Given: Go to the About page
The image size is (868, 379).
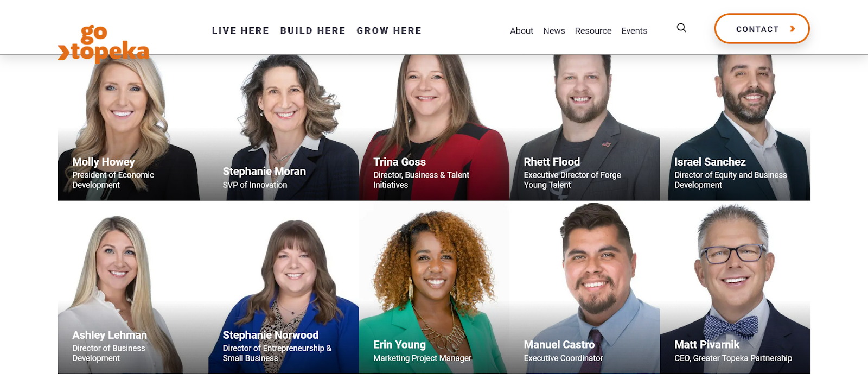Looking at the screenshot, I should pos(521,31).
